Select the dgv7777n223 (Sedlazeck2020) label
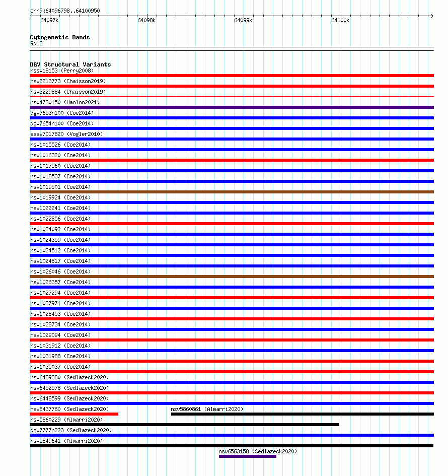The height and width of the screenshot is (476, 448). (71, 431)
